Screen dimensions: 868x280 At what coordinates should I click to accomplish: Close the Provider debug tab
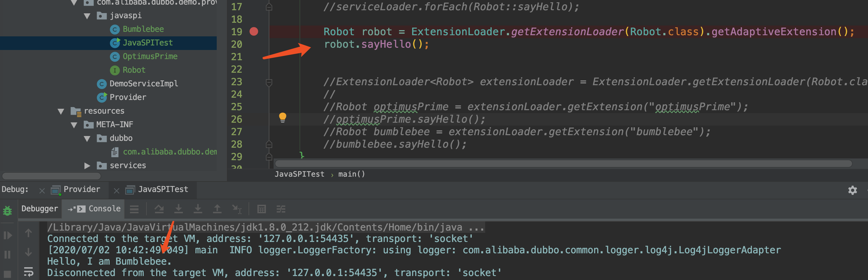pyautogui.click(x=42, y=191)
